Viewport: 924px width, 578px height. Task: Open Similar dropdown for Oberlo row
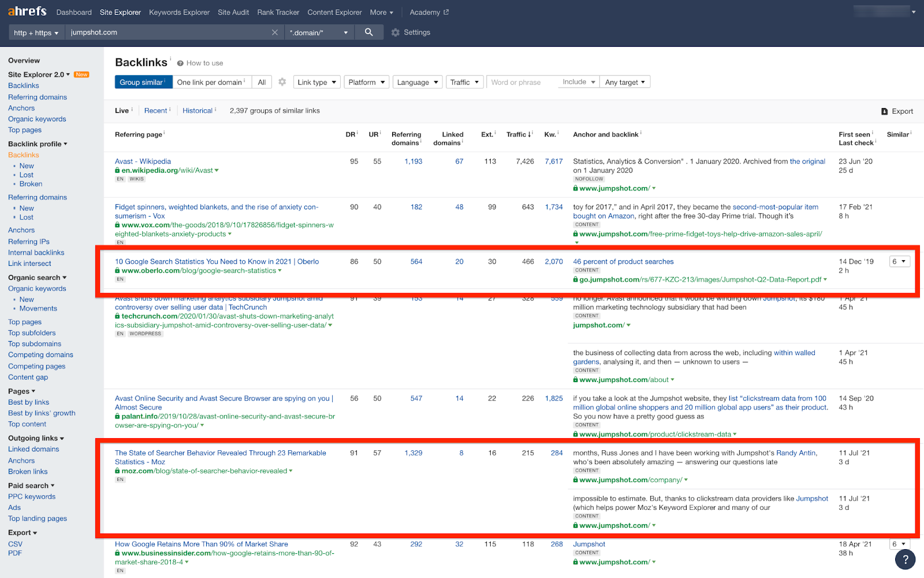pyautogui.click(x=899, y=262)
